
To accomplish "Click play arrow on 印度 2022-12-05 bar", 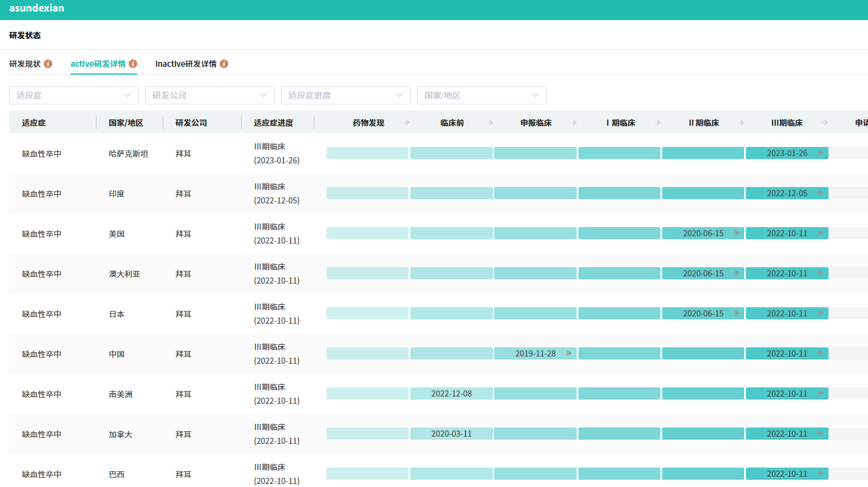I will click(x=821, y=193).
